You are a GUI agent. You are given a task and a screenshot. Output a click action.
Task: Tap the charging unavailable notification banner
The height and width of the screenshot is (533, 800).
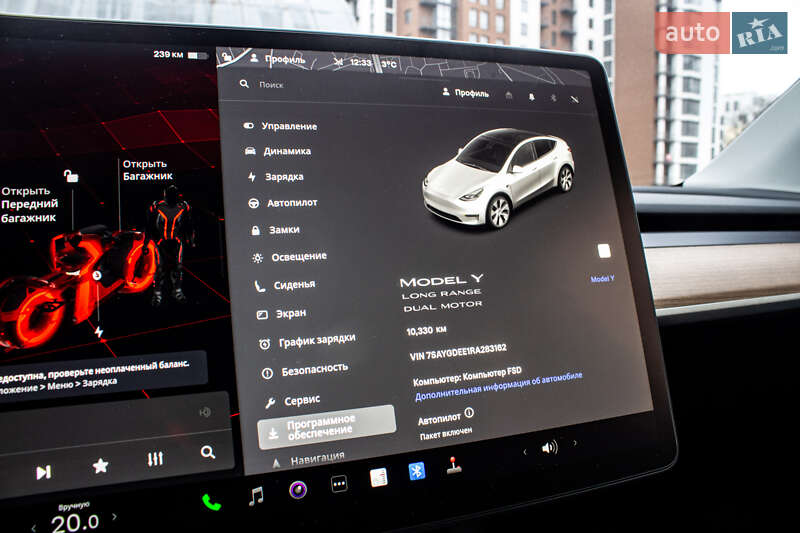tap(102, 376)
